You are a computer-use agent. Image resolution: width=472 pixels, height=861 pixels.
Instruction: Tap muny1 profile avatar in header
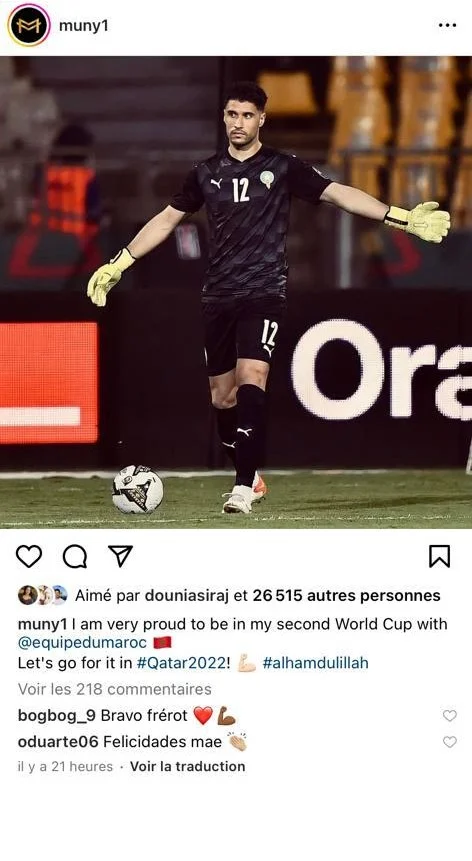[x=29, y=25]
